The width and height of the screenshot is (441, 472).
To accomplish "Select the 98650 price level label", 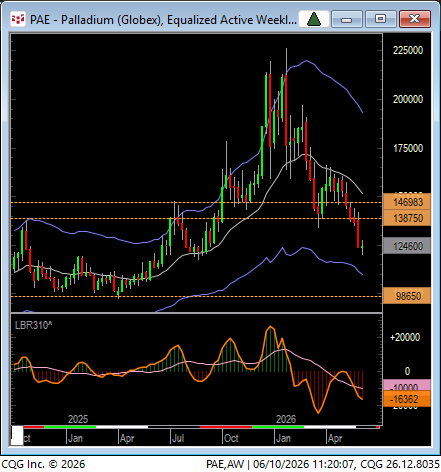I will 407,296.
